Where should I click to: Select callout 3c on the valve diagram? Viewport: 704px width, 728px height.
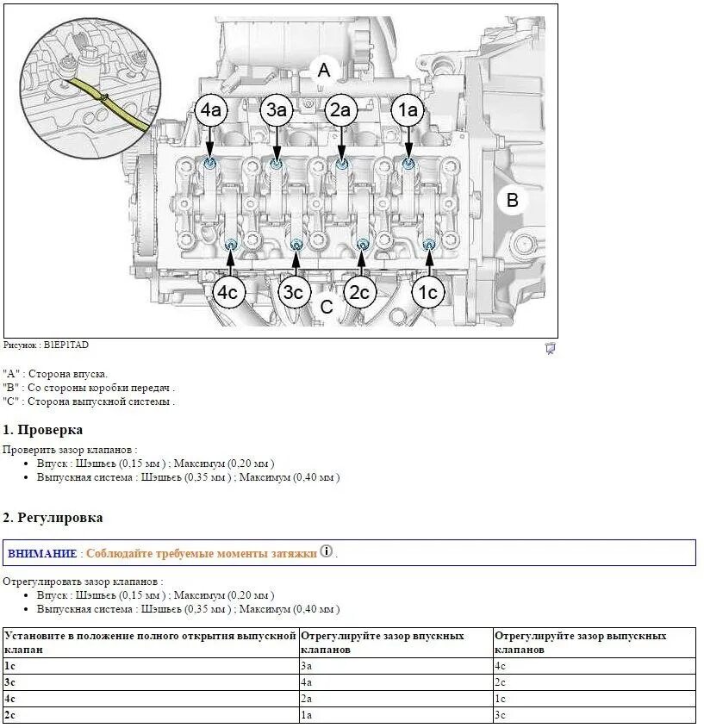(294, 292)
